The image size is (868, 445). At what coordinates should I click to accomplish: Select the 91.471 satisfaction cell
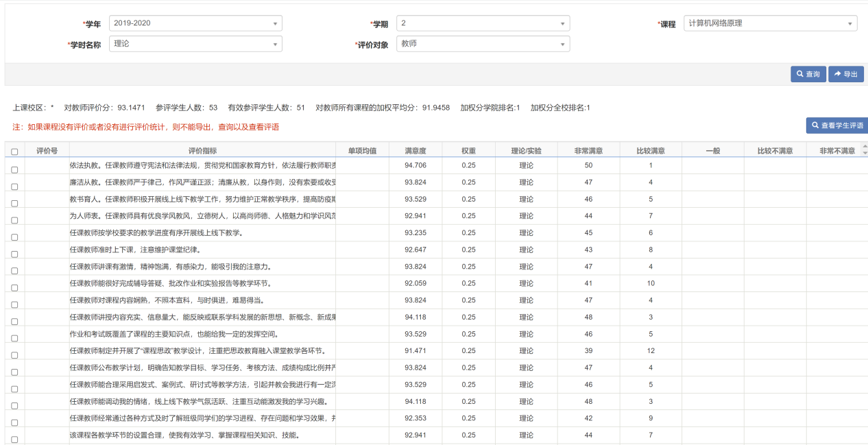(415, 350)
